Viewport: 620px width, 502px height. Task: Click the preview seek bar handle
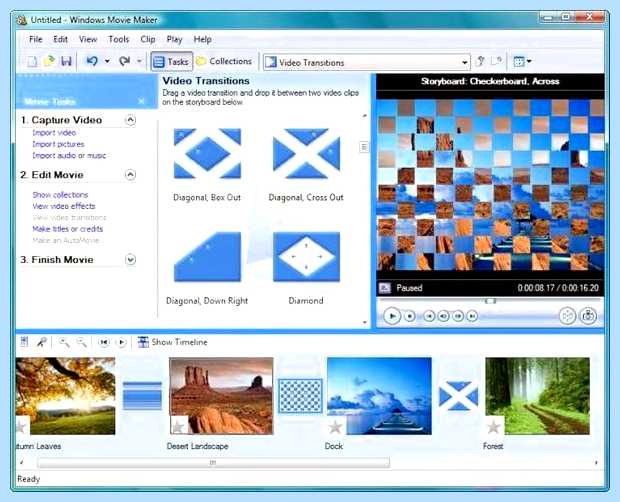(x=490, y=301)
